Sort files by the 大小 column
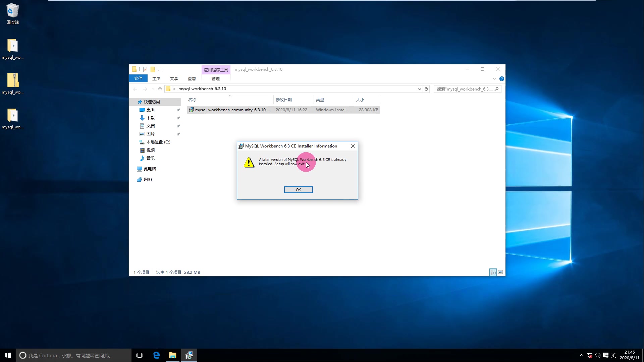 click(367, 100)
